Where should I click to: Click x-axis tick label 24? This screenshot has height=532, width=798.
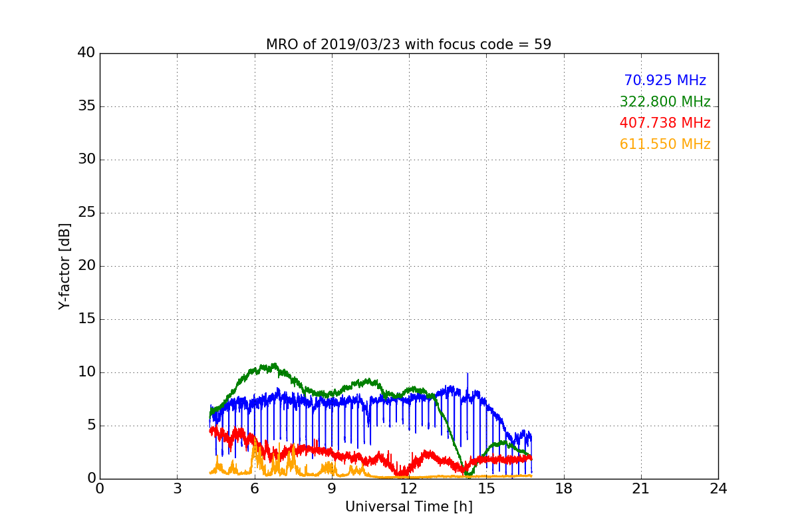point(718,489)
